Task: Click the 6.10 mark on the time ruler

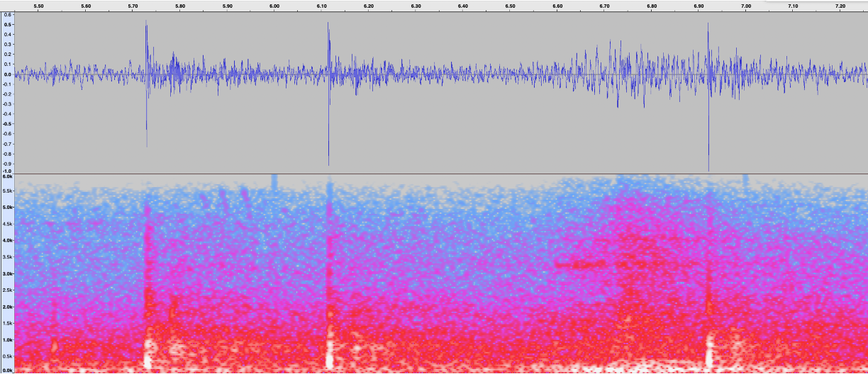Action: coord(321,6)
